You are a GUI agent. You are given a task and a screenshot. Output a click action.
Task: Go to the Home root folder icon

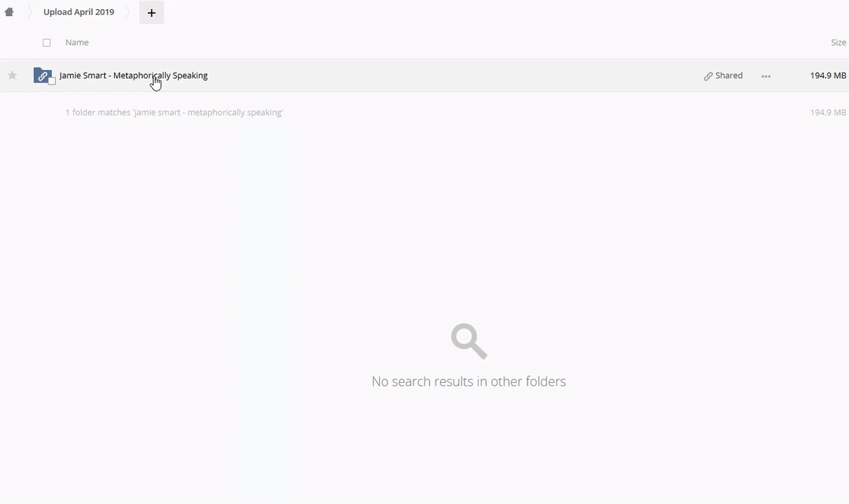click(9, 12)
